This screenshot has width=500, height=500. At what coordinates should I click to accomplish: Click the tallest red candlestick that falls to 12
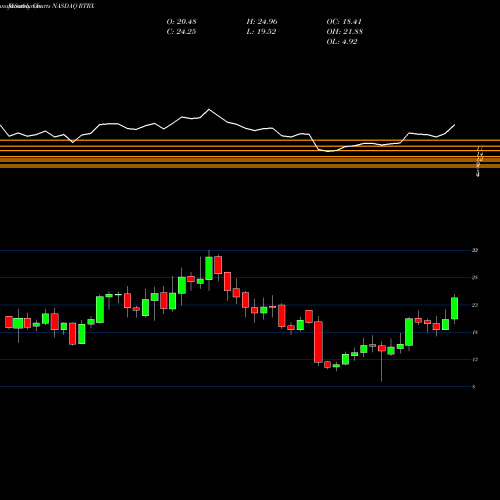coord(318,342)
